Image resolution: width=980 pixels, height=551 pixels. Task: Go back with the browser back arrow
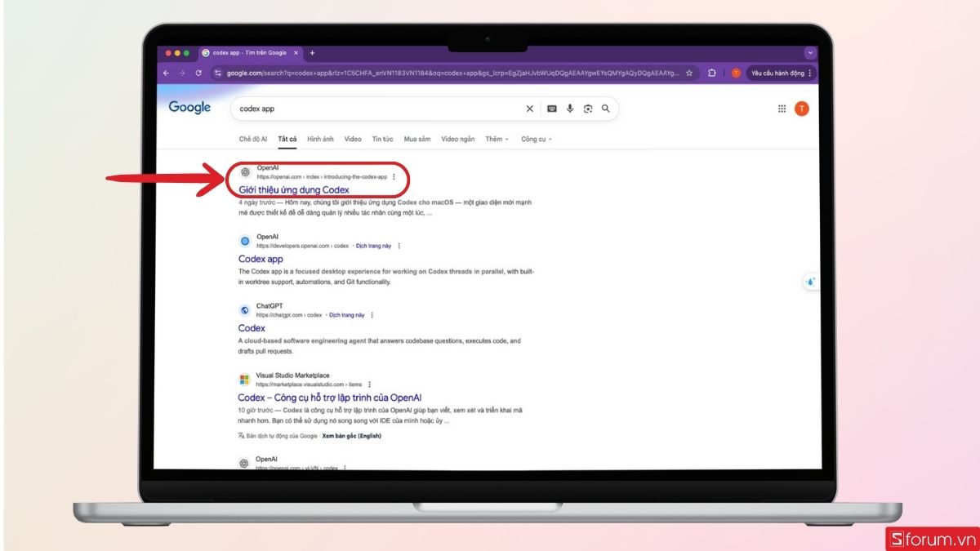click(x=167, y=73)
